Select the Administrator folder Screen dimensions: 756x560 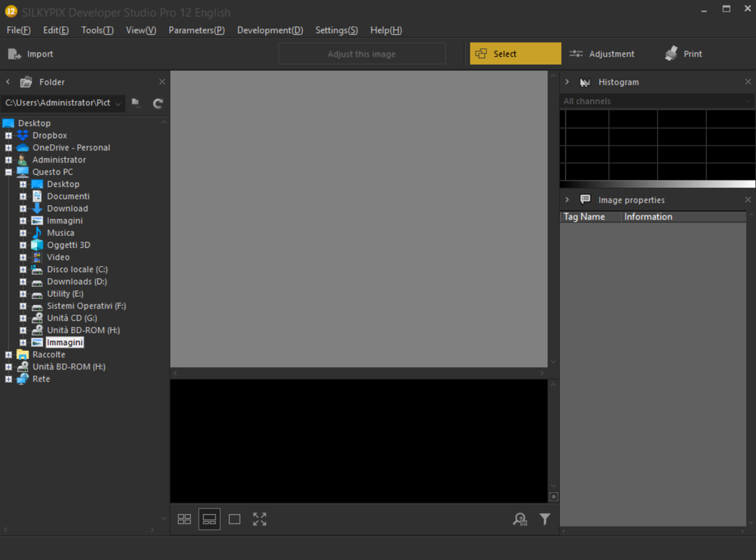pyautogui.click(x=59, y=160)
